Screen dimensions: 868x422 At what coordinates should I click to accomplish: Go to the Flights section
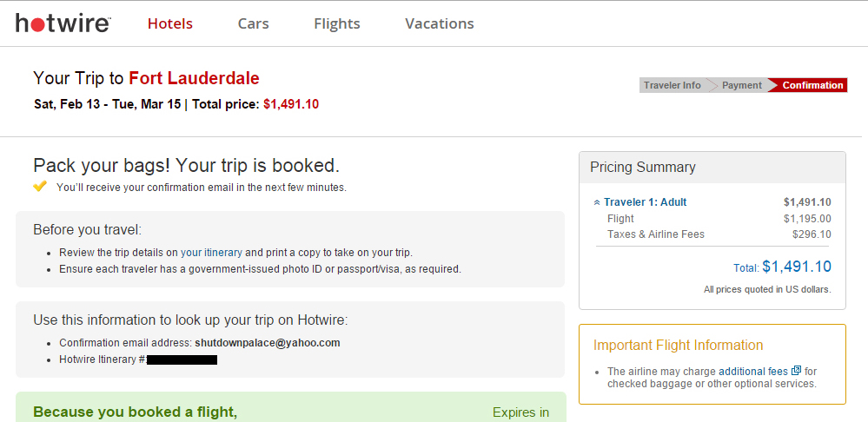(x=336, y=23)
